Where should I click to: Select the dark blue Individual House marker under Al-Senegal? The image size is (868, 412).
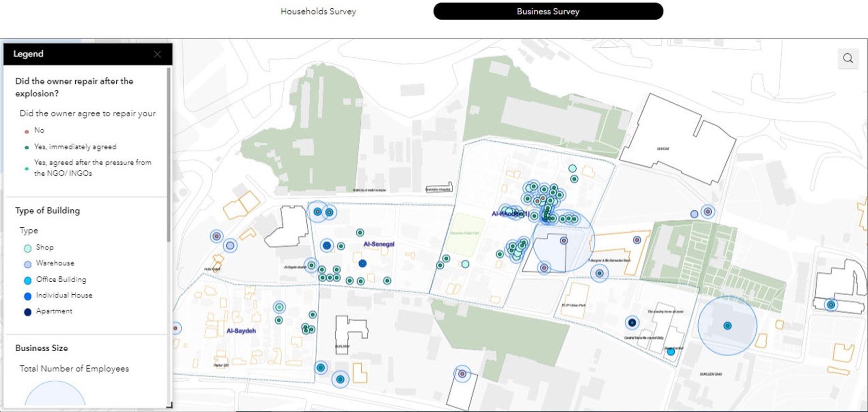363,263
